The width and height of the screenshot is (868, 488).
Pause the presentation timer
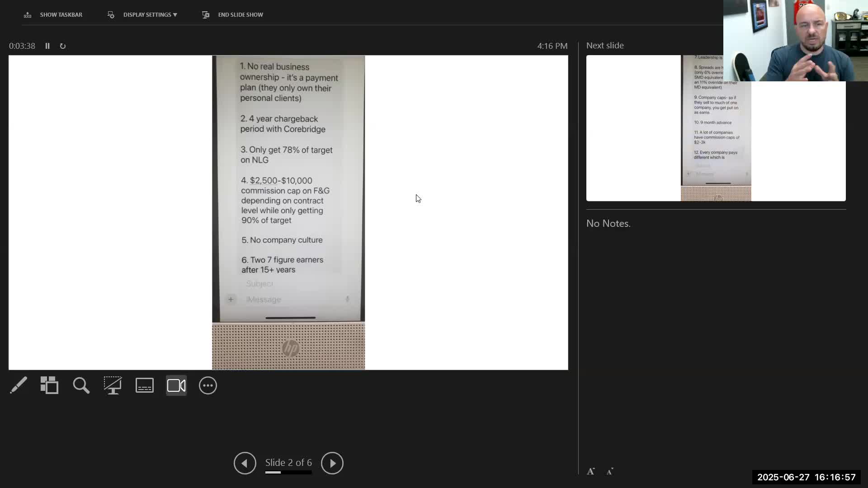47,46
